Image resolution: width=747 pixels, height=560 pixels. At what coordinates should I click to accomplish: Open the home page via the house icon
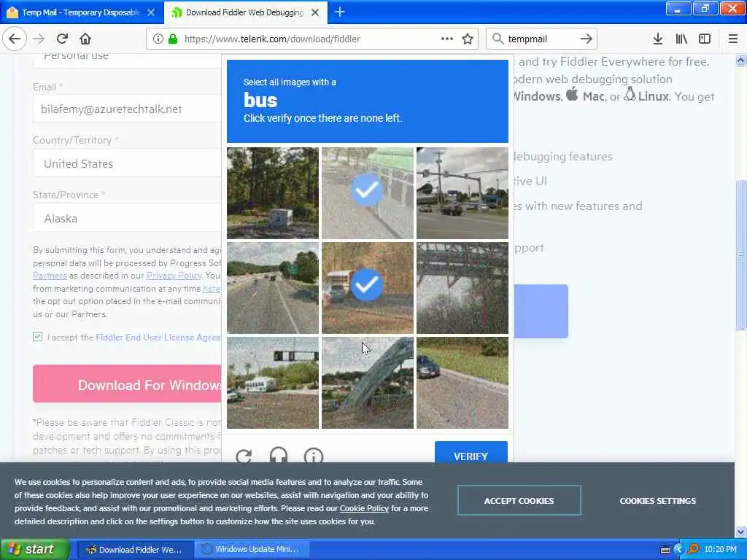pyautogui.click(x=85, y=39)
